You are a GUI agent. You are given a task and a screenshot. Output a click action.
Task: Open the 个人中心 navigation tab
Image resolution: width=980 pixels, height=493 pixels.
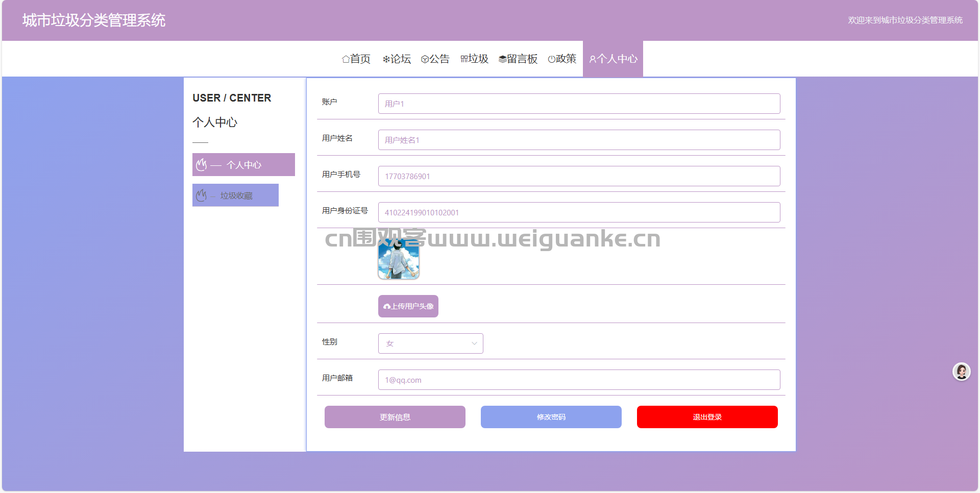pos(613,59)
